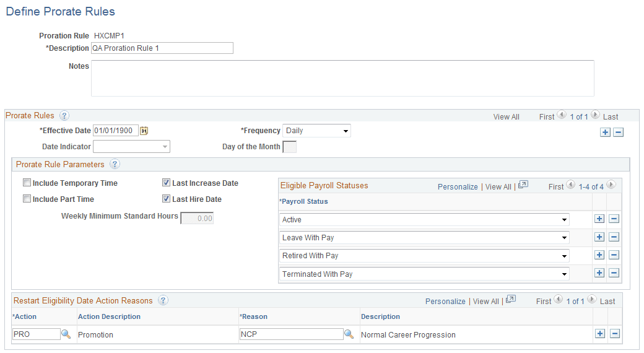644x353 pixels.
Task: Look up the Action code PRO
Action: (x=66, y=334)
